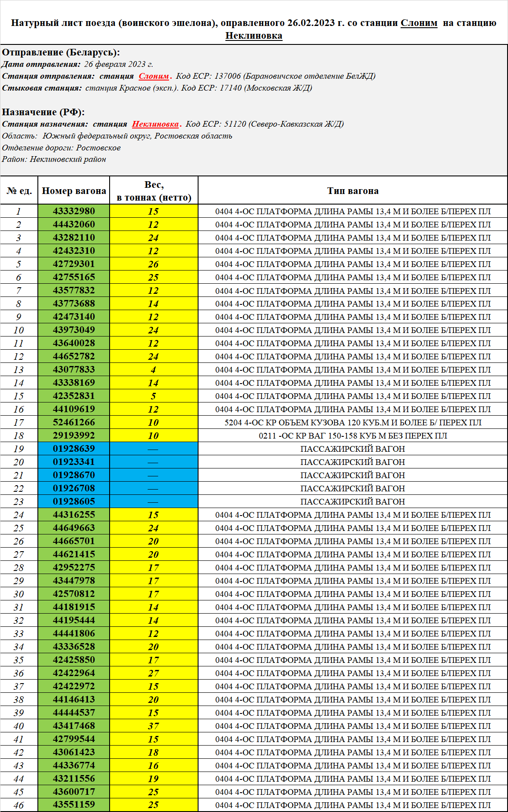
Task: Select the "Вес, в тоннах (нетто)" header
Action: coord(154,191)
